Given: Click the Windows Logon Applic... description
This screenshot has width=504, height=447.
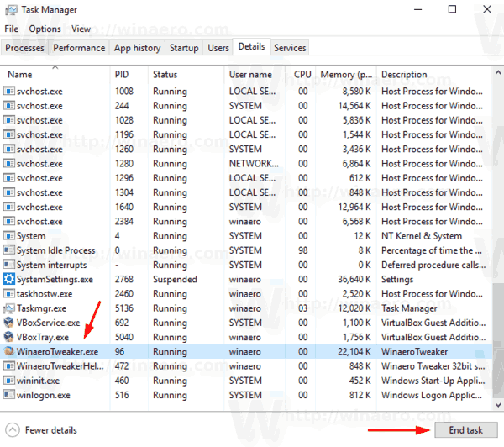Looking at the screenshot, I should (432, 395).
